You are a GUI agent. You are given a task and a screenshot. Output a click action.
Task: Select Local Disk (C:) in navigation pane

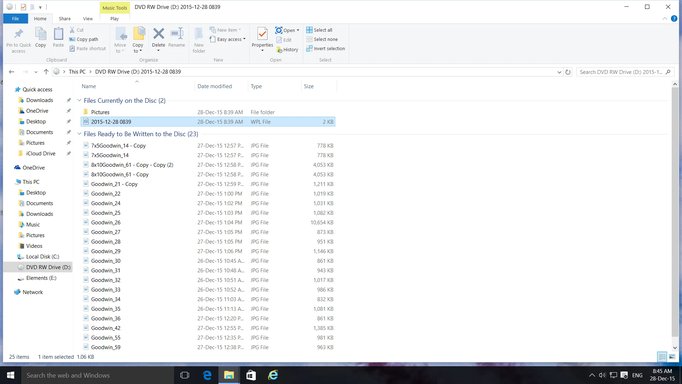pyautogui.click(x=42, y=257)
